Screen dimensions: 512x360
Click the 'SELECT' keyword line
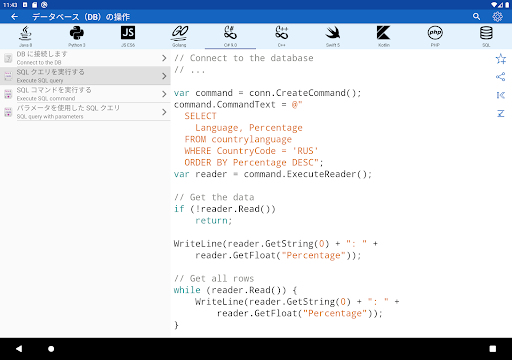point(200,116)
